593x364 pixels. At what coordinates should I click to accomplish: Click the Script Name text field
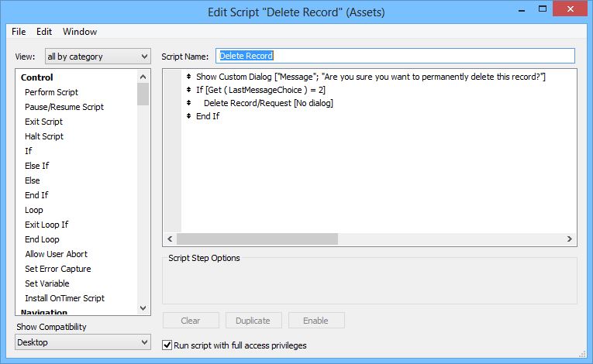point(395,56)
